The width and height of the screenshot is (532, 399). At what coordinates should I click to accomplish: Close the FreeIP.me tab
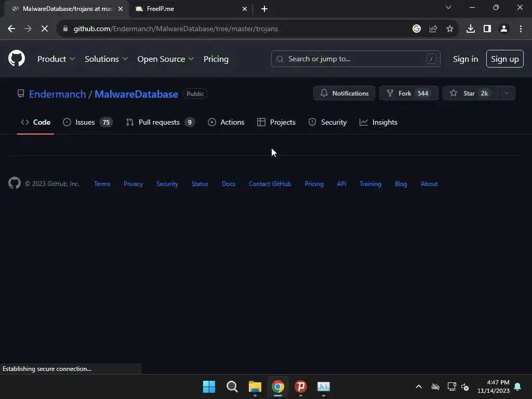(245, 9)
